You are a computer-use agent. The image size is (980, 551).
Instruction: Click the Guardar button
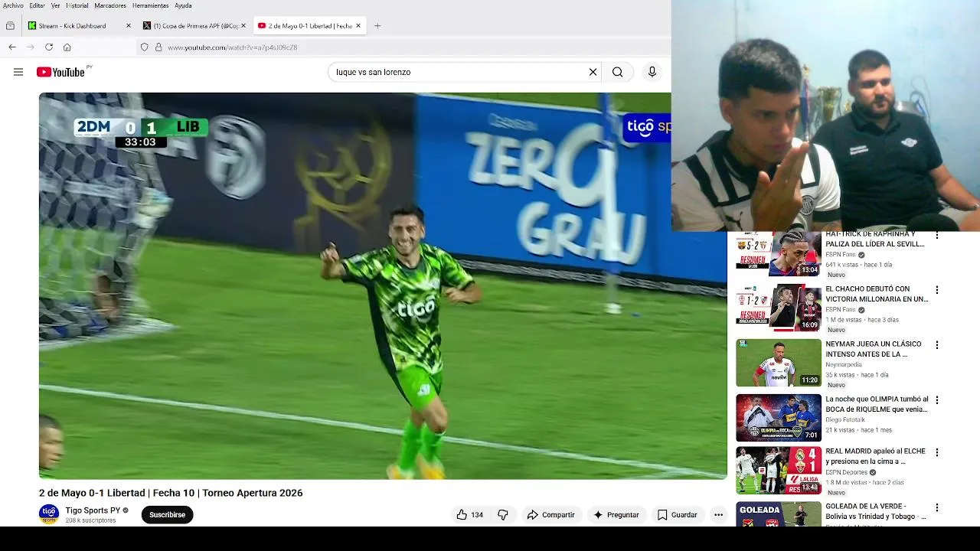click(678, 515)
